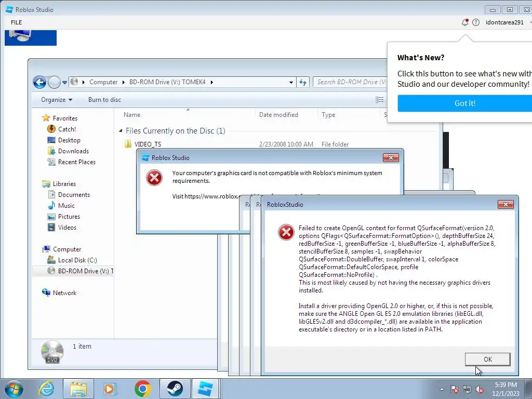The height and width of the screenshot is (399, 532).
Task: Sort by the Type column header
Action: (328, 115)
